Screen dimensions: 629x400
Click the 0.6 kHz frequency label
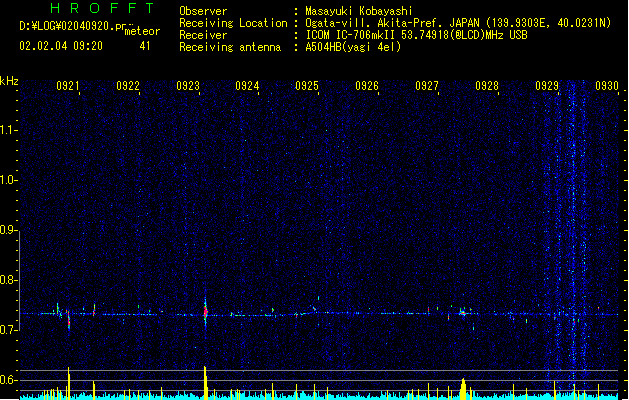click(x=8, y=380)
